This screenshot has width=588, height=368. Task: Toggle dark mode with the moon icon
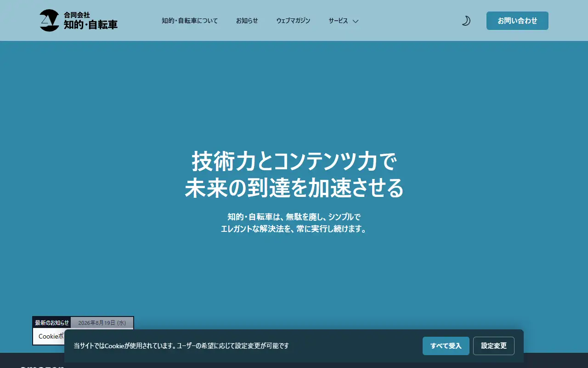(466, 21)
